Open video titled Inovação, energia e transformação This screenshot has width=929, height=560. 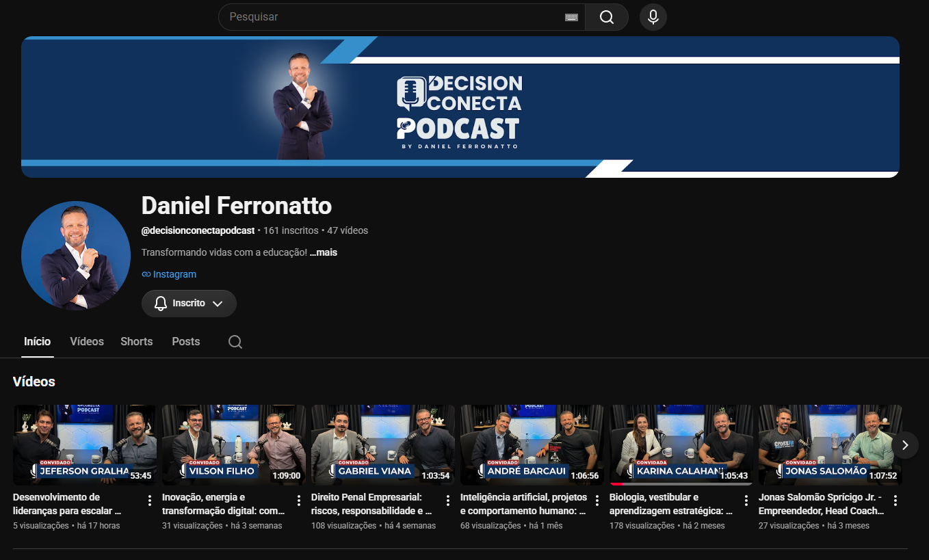(223, 504)
